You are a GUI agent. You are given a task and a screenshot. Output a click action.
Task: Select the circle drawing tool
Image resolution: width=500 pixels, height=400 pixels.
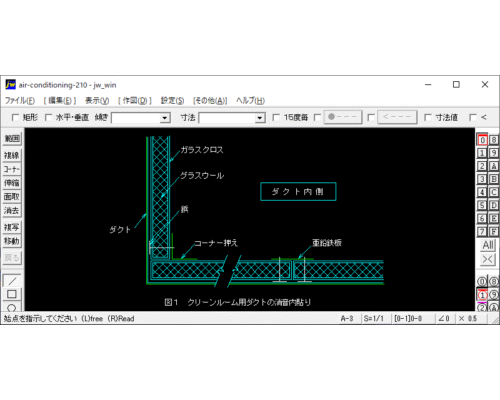click(x=12, y=307)
